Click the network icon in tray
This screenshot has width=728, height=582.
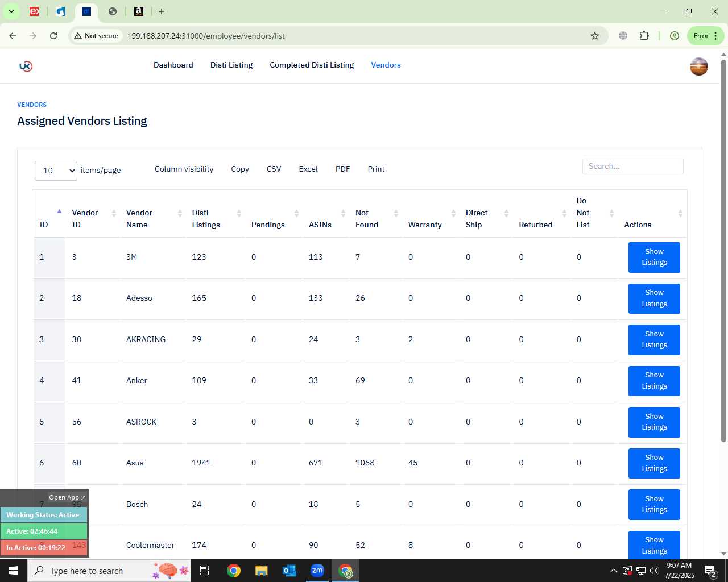tap(640, 571)
